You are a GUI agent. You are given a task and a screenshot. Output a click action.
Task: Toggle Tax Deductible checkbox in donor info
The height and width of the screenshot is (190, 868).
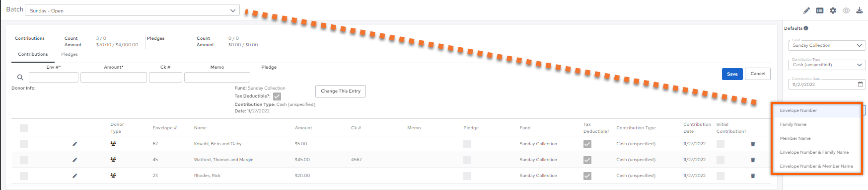click(x=277, y=96)
